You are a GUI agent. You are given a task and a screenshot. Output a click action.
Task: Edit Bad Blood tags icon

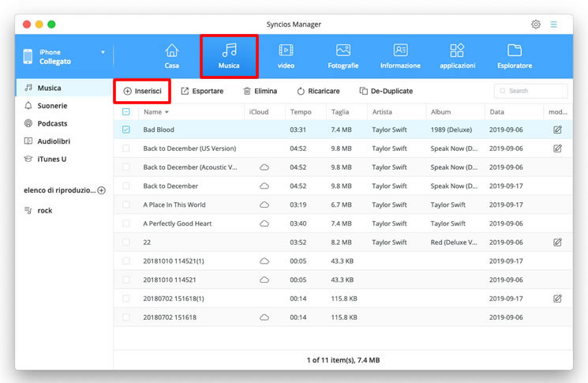point(557,130)
